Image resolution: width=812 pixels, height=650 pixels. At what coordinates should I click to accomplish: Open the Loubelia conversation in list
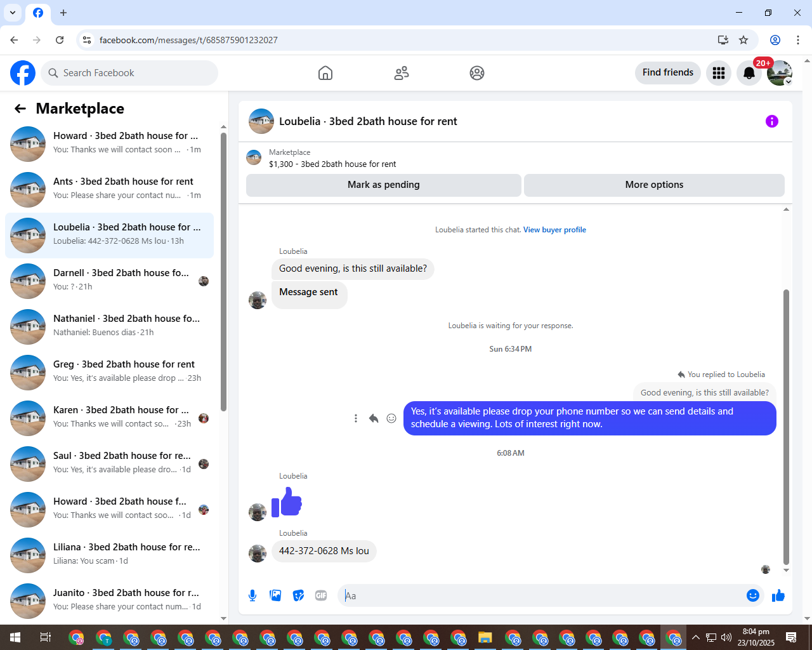(109, 235)
